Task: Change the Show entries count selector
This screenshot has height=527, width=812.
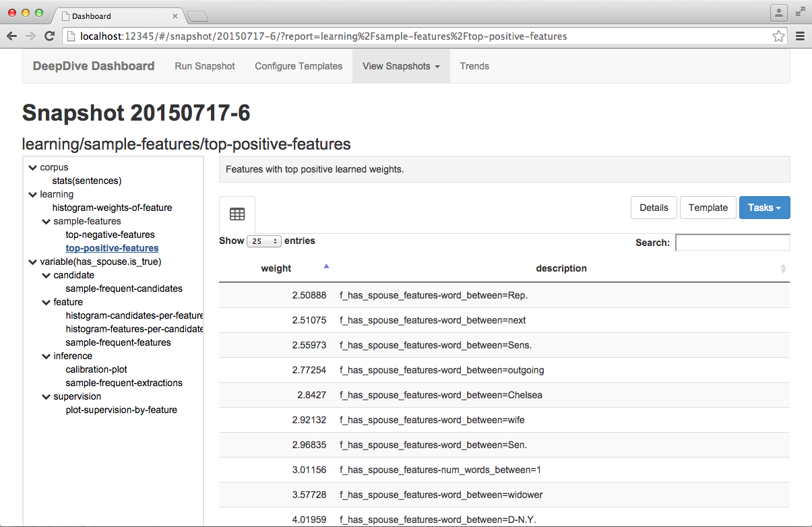Action: pos(264,241)
